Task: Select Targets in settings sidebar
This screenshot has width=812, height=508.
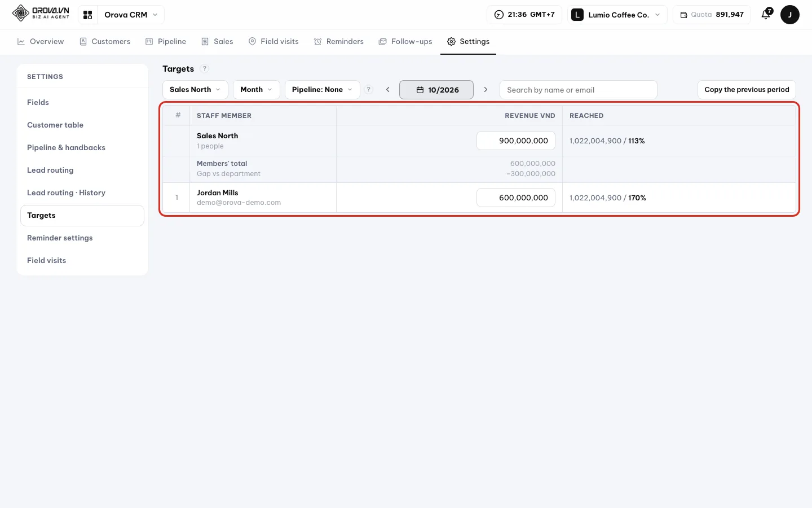Action: click(x=82, y=215)
